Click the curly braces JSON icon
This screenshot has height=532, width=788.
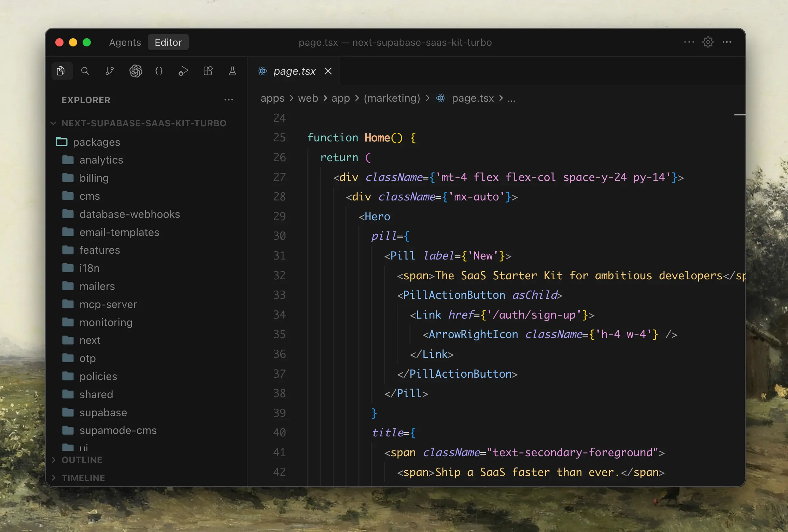point(159,71)
